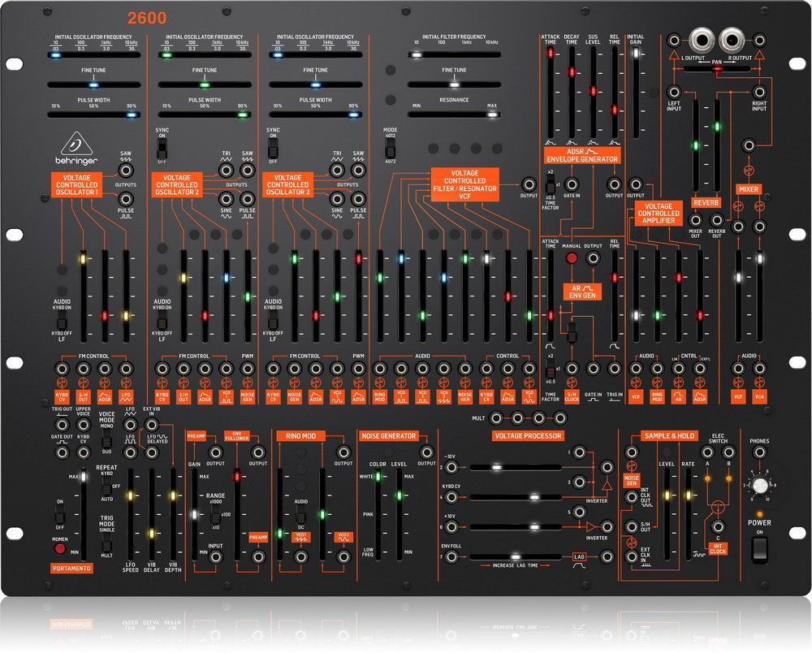Screen dimensions: 812x653
Task: Click the Envelope Follower OUTPUT jack
Action: pyautogui.click(x=258, y=452)
